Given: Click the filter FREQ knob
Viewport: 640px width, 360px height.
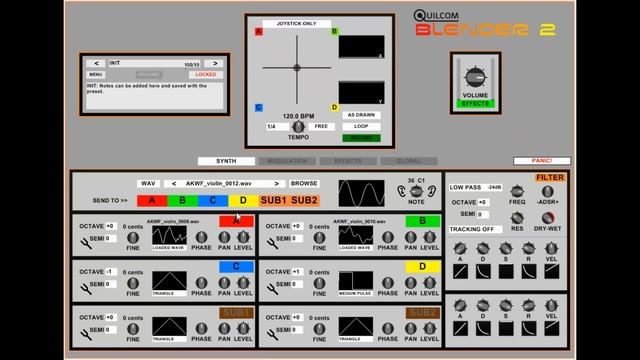Looking at the screenshot, I should coord(517,191).
